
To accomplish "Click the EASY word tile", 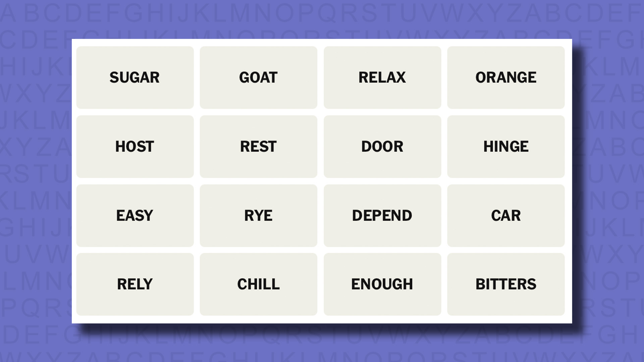I will [135, 216].
